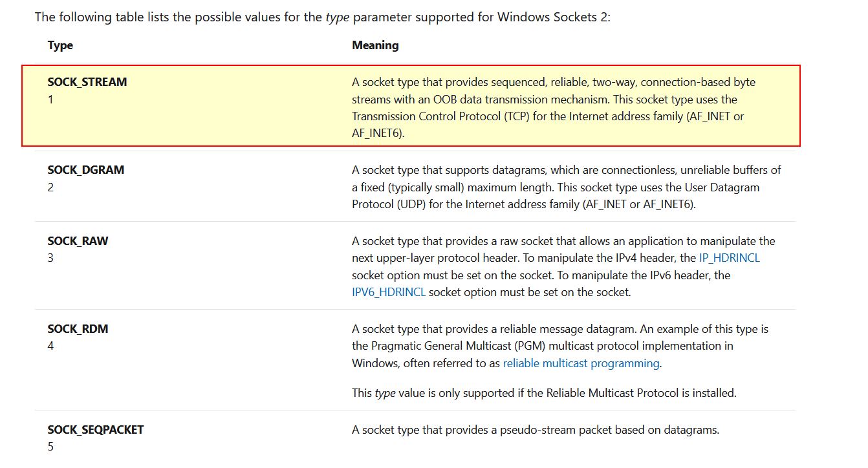The image size is (868, 468).
Task: Click the SOCK_STREAM type name
Action: [x=87, y=82]
